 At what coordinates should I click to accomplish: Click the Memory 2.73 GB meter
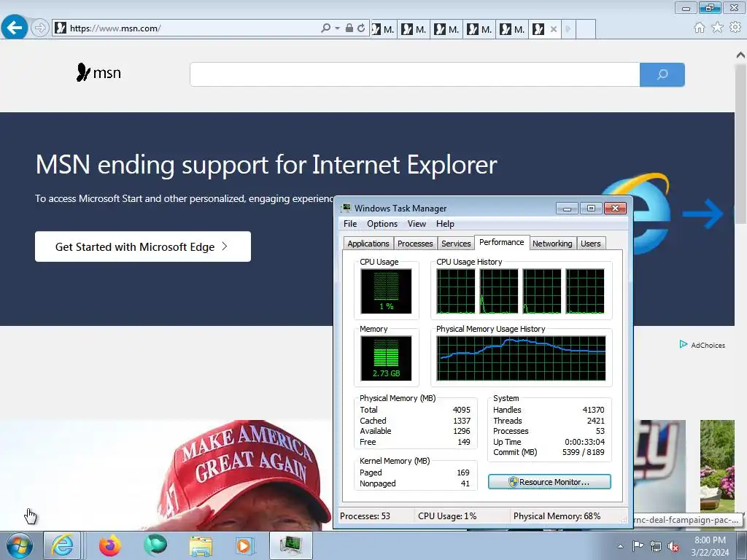tap(386, 359)
